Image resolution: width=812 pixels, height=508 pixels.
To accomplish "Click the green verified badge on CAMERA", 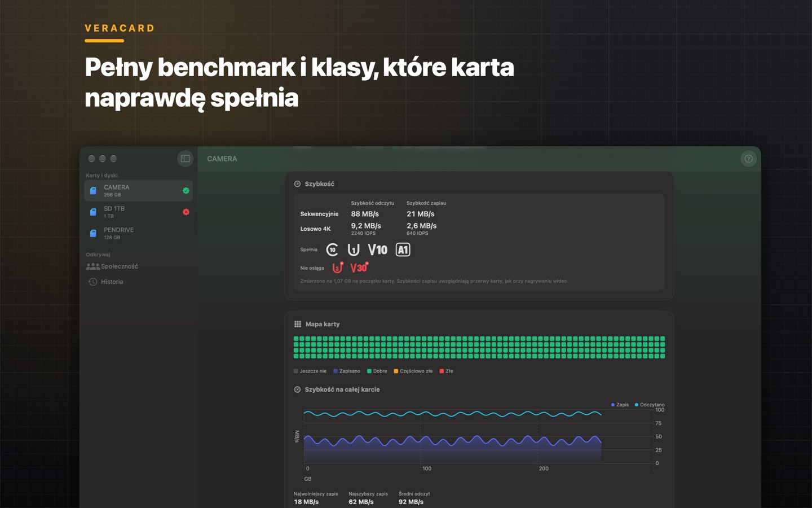I will 186,191.
